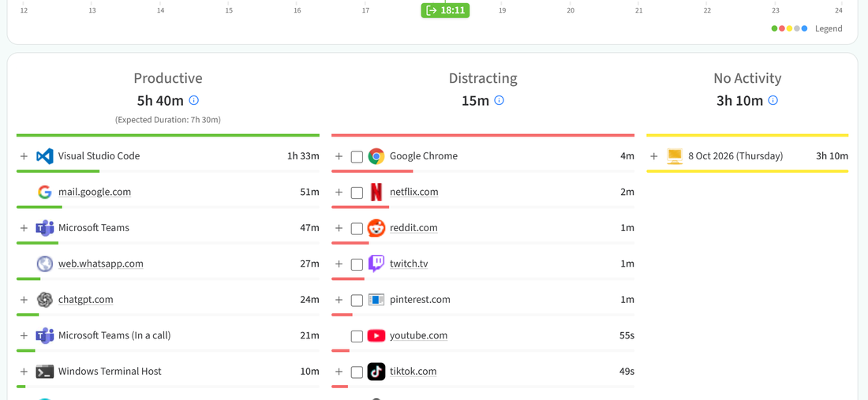
Task: Click the Google icon beside mail.google.com
Action: [x=45, y=192]
